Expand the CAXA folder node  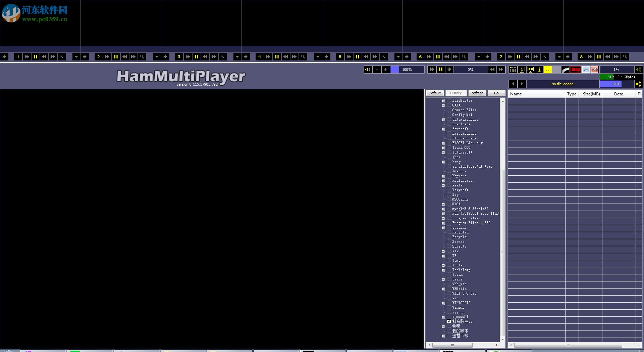443,105
